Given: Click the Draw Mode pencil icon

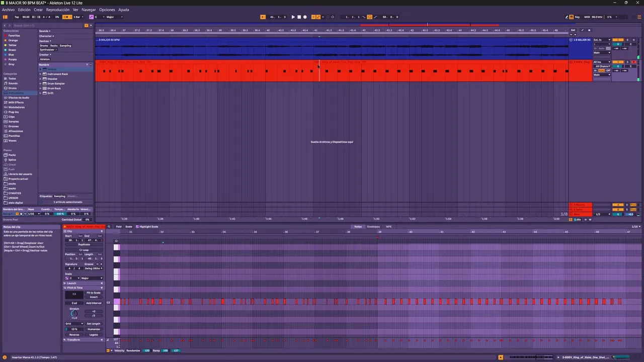Looking at the screenshot, I should coord(567,17).
